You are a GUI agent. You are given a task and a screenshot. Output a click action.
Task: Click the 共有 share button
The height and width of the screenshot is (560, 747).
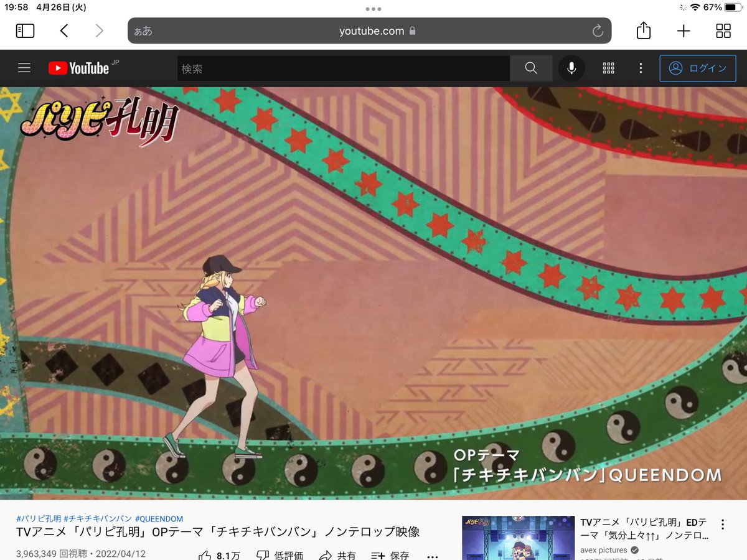337,555
